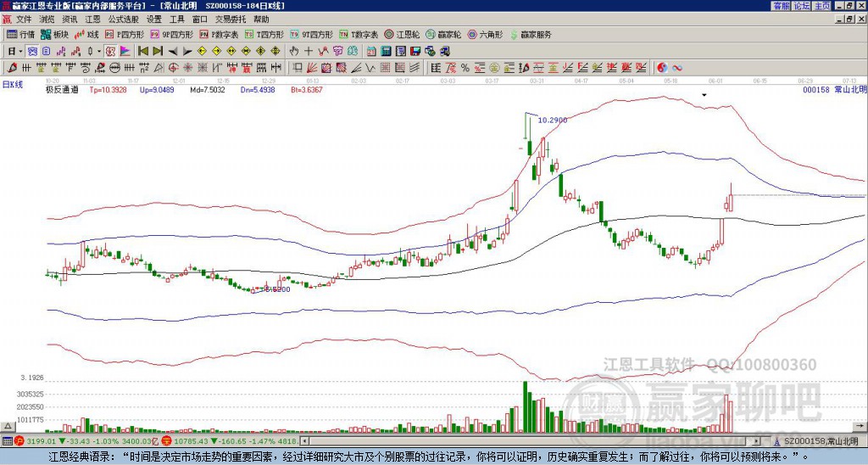
Task: Click the yin-yang symbol icon
Action: (x=662, y=68)
